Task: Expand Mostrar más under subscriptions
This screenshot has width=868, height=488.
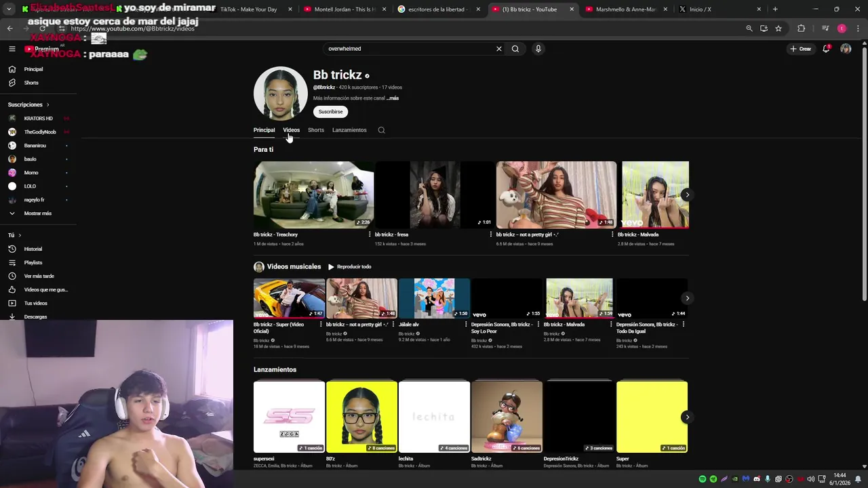Action: tap(37, 213)
